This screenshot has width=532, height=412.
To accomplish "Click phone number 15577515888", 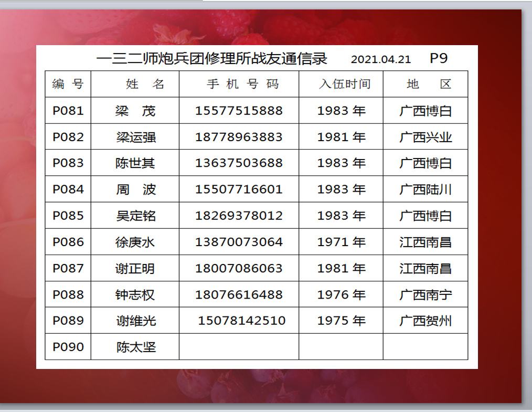I will (239, 111).
